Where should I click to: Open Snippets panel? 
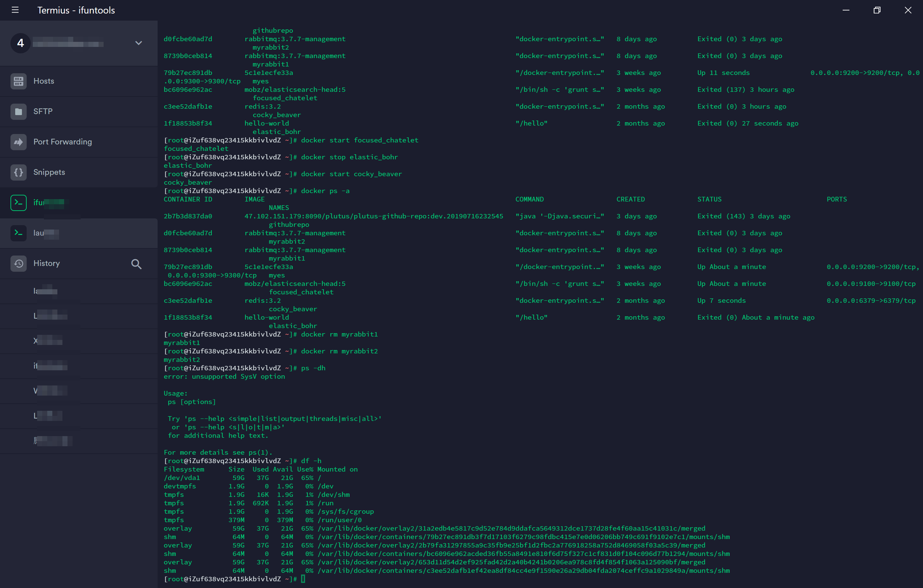coord(49,172)
